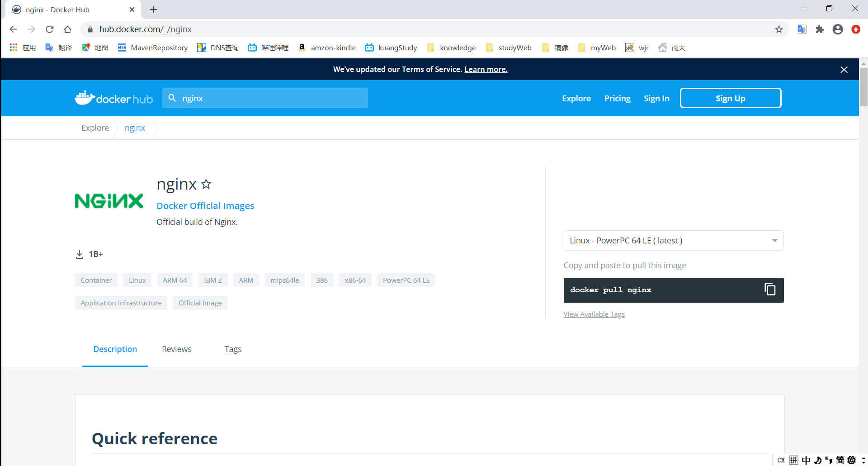The height and width of the screenshot is (466, 868).
Task: Click nginx in the breadcrumb
Action: coord(135,128)
